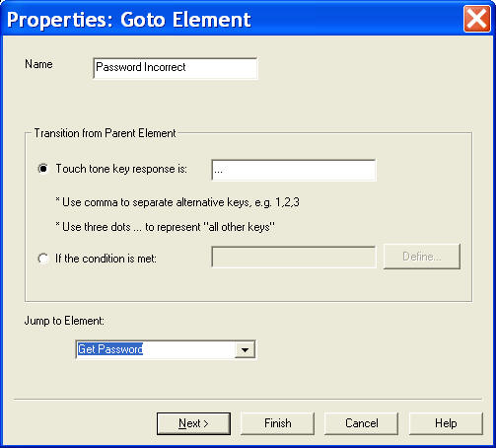Cancel the Goto Element dialog
Screen dimensions: 496x448
[x=362, y=423]
